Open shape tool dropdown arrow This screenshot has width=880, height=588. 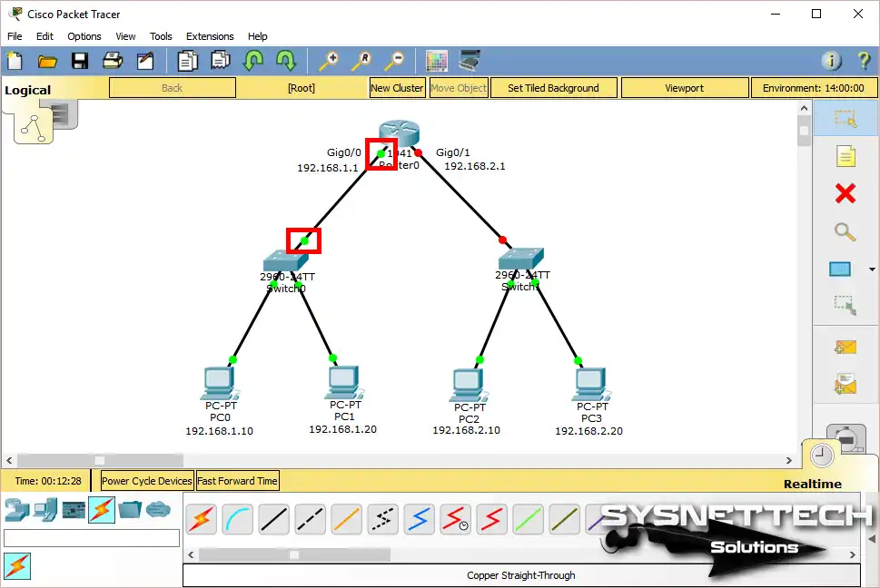click(x=872, y=269)
